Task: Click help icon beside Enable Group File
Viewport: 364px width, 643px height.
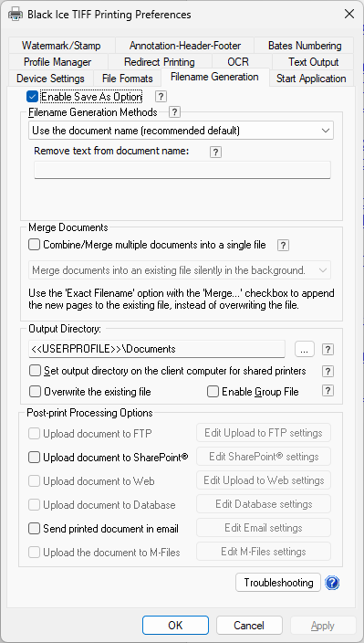Action: pyautogui.click(x=328, y=391)
